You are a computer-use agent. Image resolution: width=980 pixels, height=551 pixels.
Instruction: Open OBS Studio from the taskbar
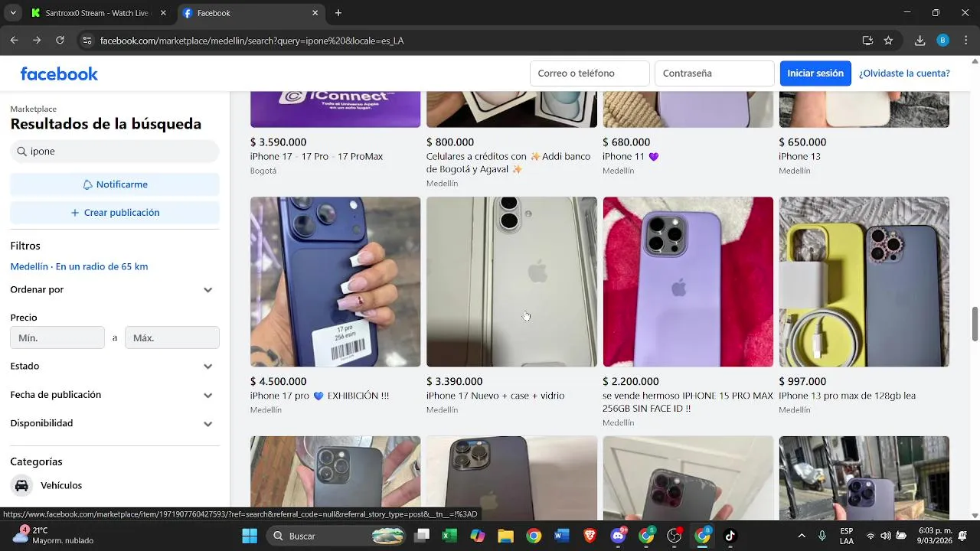point(674,536)
